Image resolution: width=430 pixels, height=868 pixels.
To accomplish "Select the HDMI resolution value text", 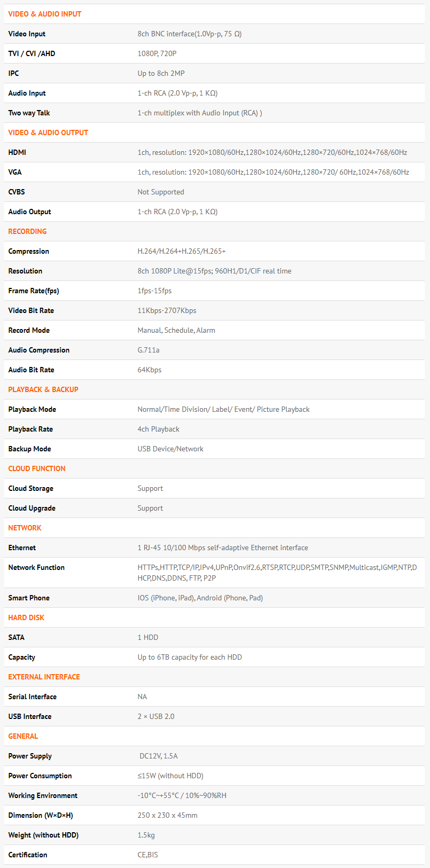I will tap(272, 152).
